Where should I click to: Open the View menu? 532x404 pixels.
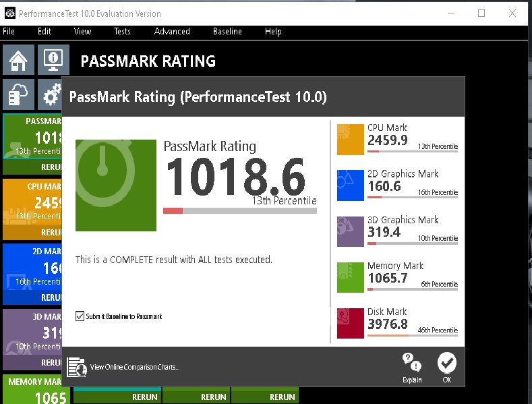pos(82,32)
